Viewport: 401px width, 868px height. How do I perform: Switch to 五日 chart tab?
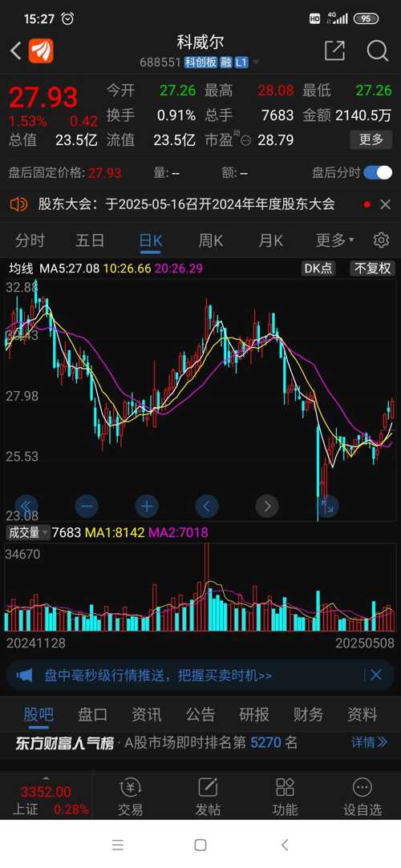(90, 240)
